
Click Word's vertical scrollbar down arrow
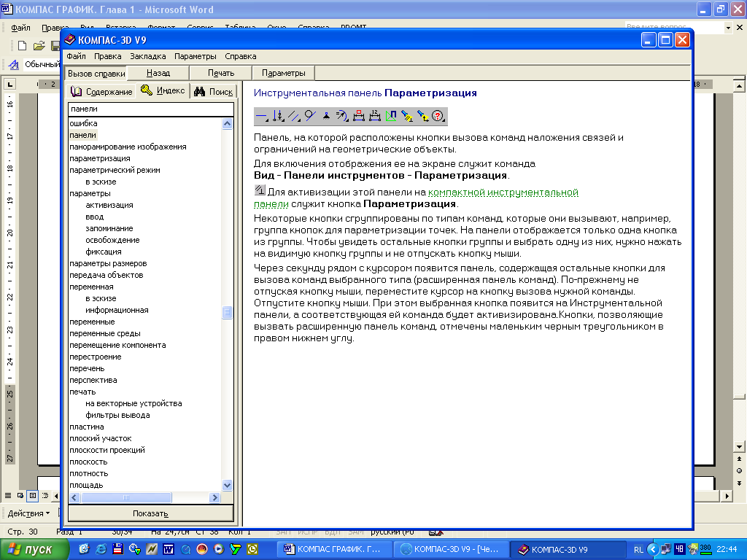[739, 447]
